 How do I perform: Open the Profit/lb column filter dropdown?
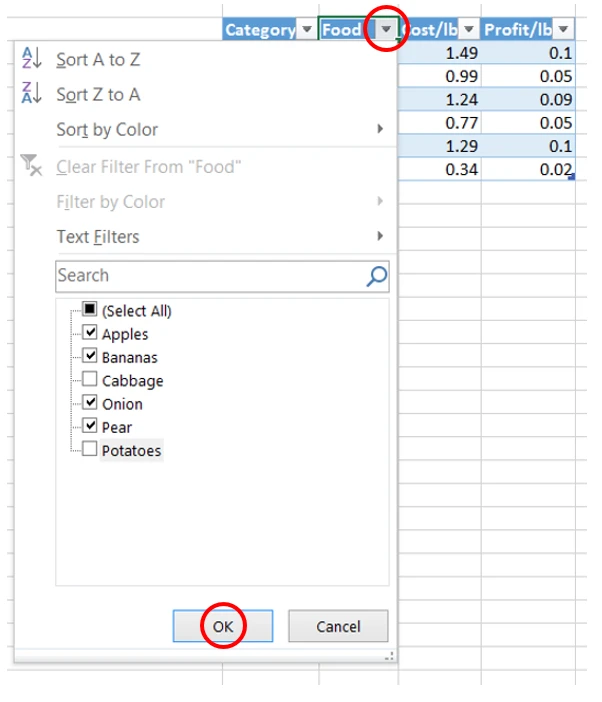pyautogui.click(x=564, y=30)
